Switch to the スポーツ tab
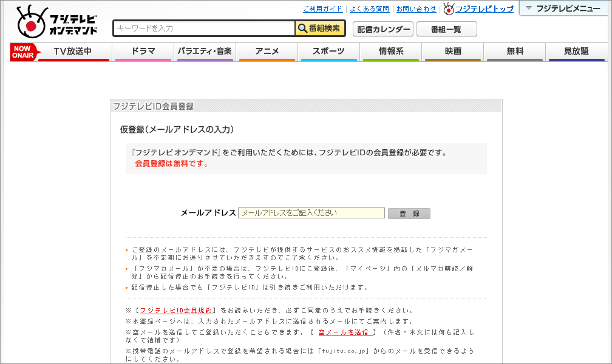This screenshot has height=364, width=612. click(328, 52)
